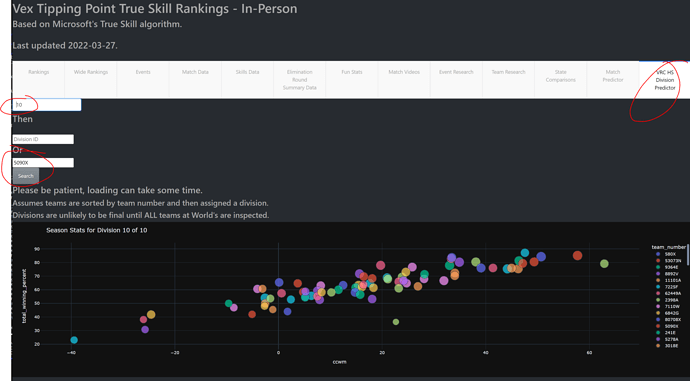Click the green 2398A legend color dot

pos(658,300)
